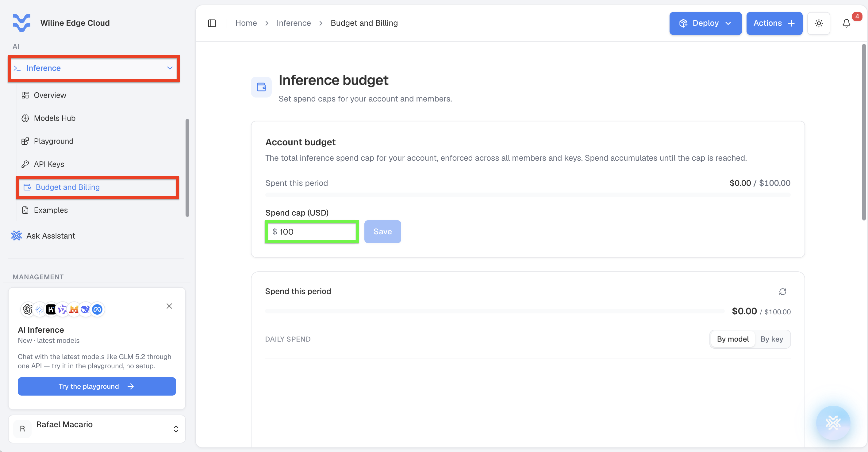Open the floating assistant bubble
Viewport: 868px width, 452px height.
click(833, 422)
